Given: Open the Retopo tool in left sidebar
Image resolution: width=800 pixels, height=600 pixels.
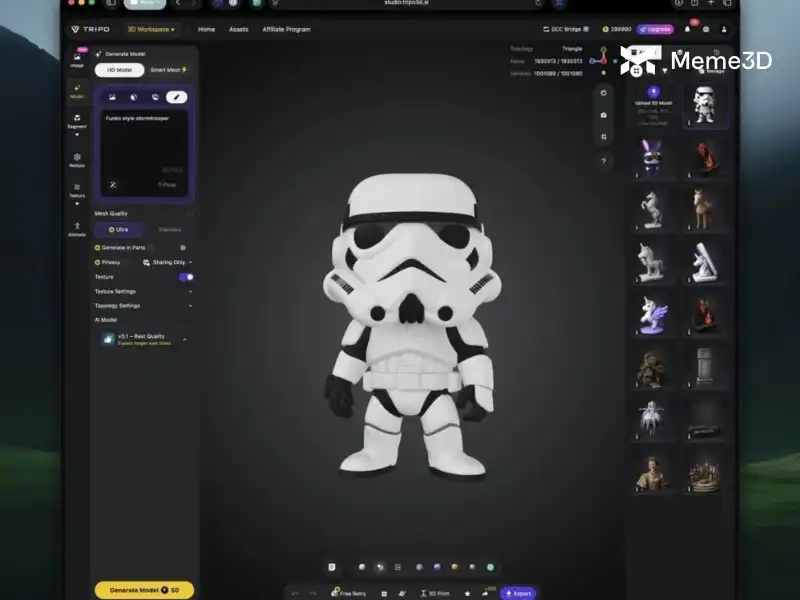Looking at the screenshot, I should click(x=77, y=160).
